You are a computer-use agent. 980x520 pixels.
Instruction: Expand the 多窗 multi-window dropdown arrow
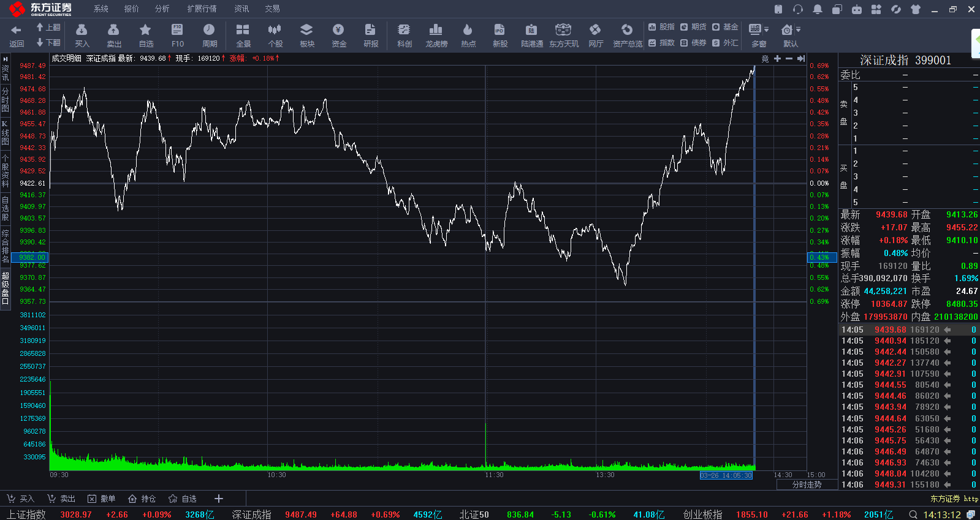[x=766, y=29]
